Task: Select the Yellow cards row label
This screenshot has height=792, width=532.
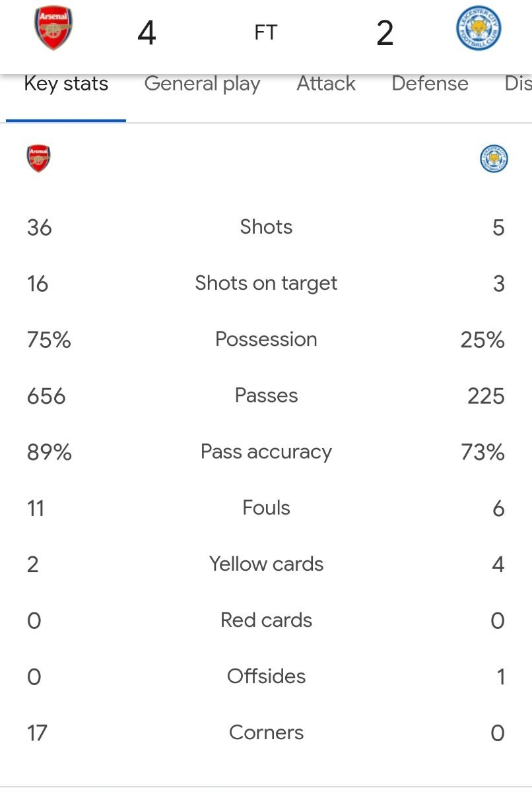Action: 266,564
